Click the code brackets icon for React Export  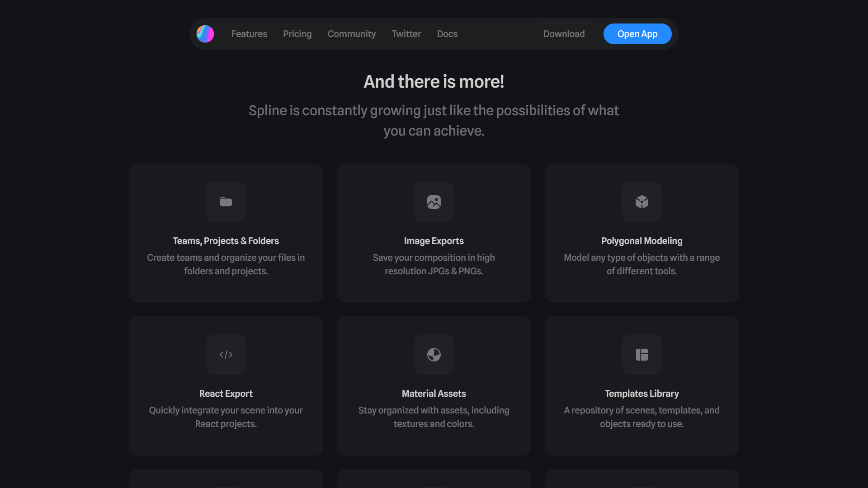click(226, 355)
